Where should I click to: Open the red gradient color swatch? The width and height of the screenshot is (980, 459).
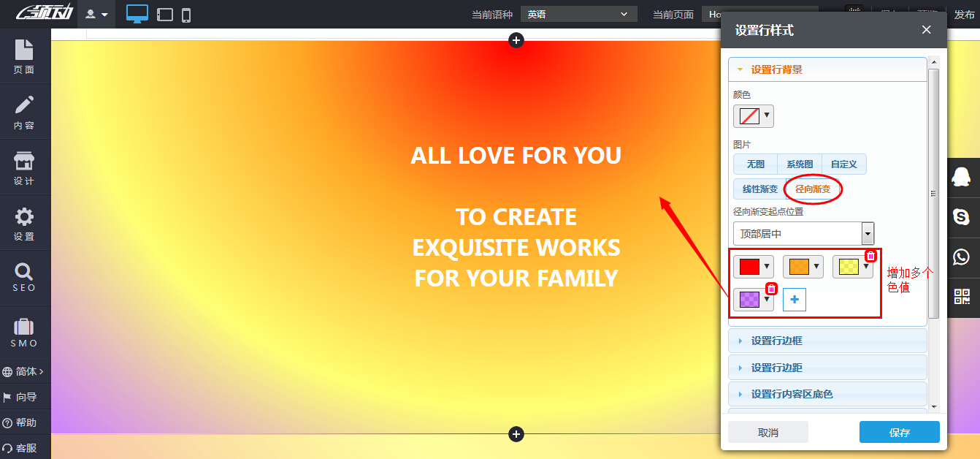[x=753, y=267]
